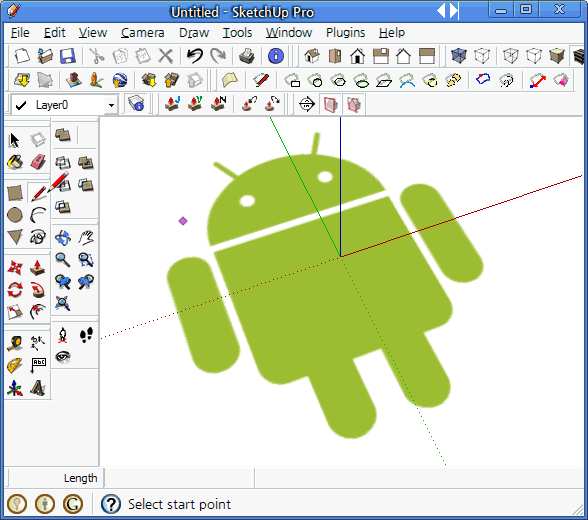Open the Draw menu
Image resolution: width=588 pixels, height=520 pixels.
[x=194, y=33]
